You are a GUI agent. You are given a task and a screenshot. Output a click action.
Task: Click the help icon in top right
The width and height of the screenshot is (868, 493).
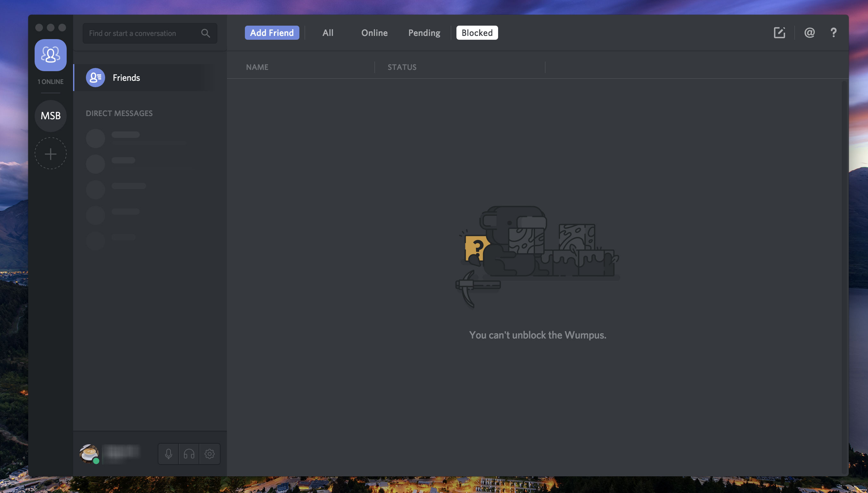coord(832,33)
